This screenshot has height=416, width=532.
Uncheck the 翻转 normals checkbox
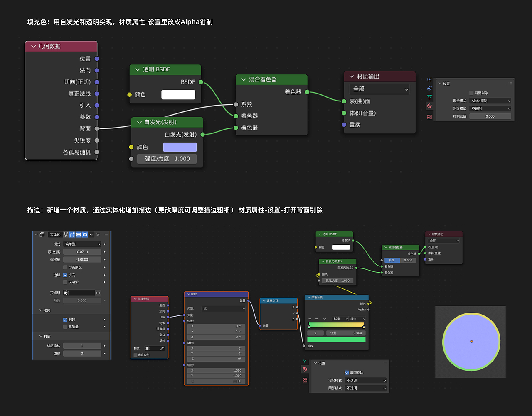(x=65, y=320)
